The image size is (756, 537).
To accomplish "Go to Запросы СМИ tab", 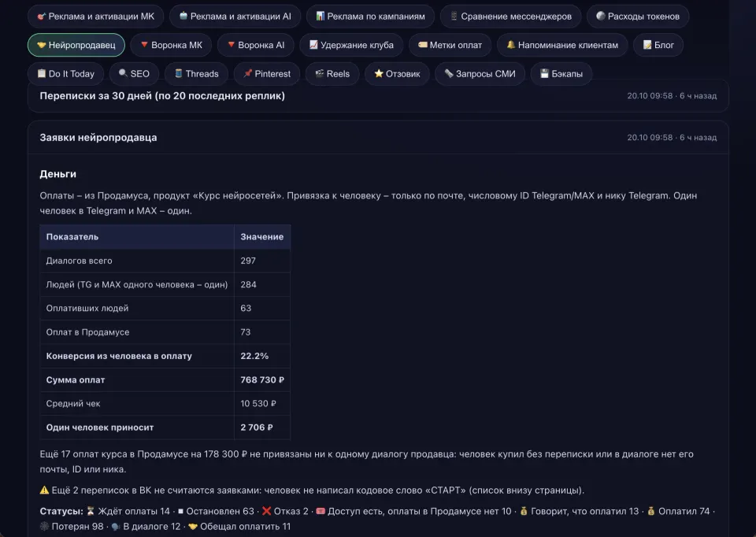I will click(x=480, y=74).
